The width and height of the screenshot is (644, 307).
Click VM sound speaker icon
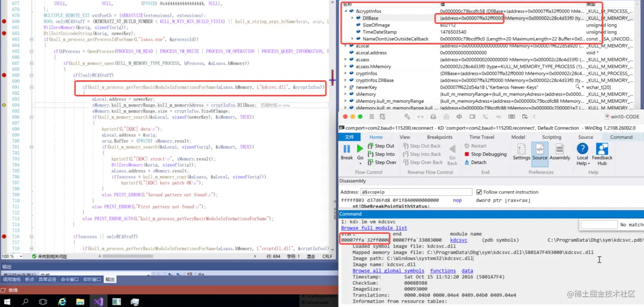tap(459, 117)
